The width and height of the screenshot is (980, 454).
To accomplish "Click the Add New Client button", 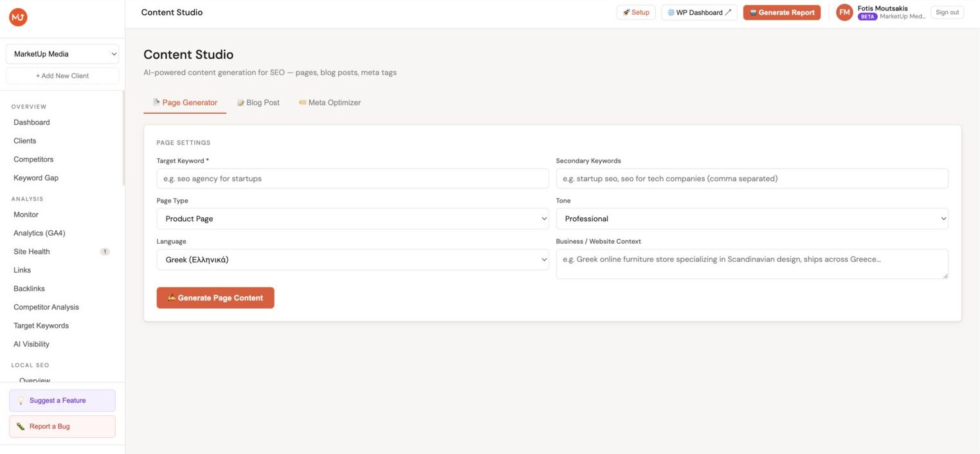I will [62, 76].
